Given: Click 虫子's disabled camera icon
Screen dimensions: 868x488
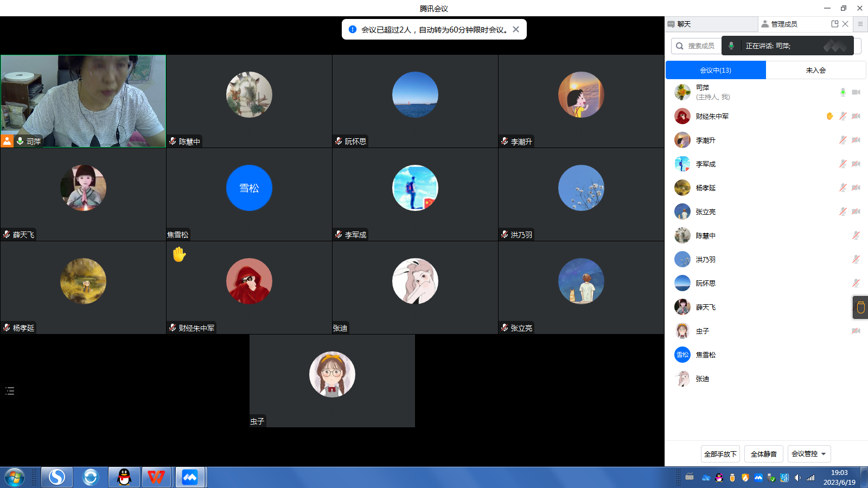Looking at the screenshot, I should point(856,331).
